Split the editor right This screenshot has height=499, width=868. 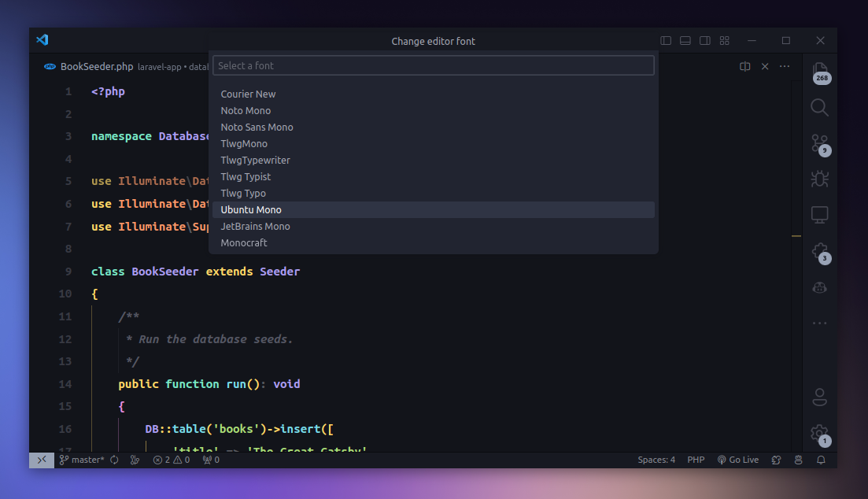[745, 66]
